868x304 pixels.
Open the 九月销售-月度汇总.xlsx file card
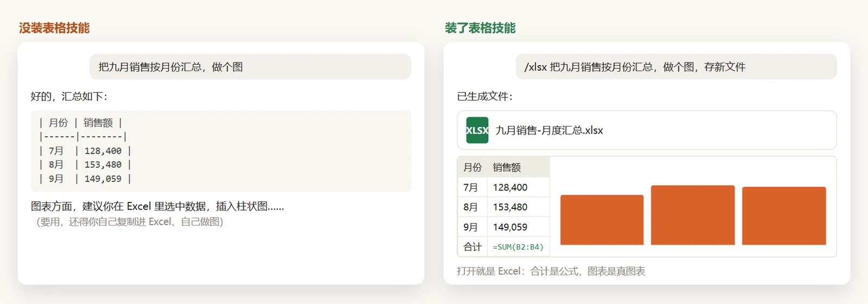[x=647, y=130]
